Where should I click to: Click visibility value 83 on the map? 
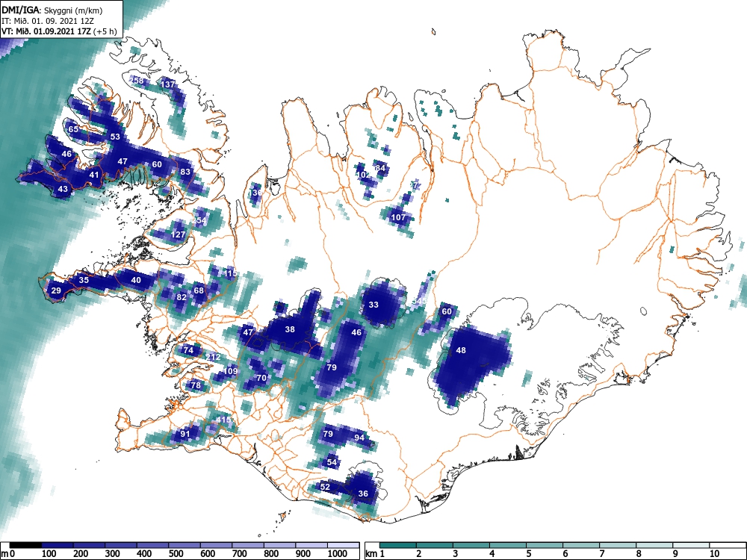(185, 172)
